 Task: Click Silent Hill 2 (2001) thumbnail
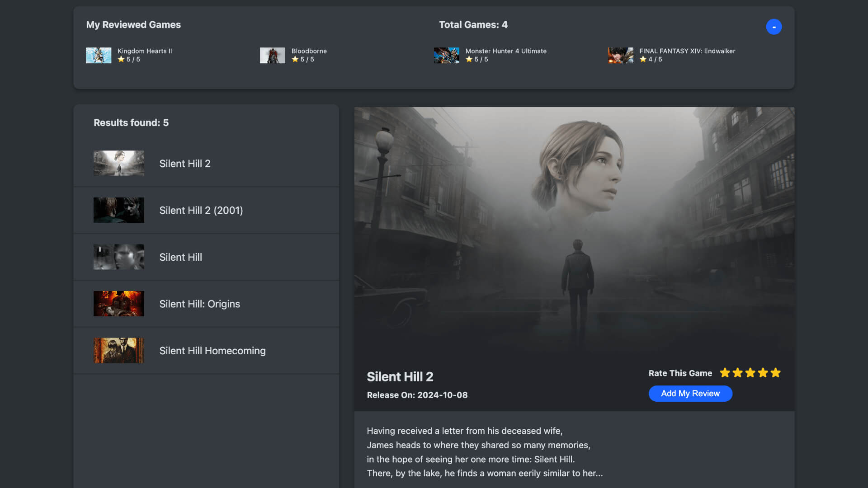[119, 210]
